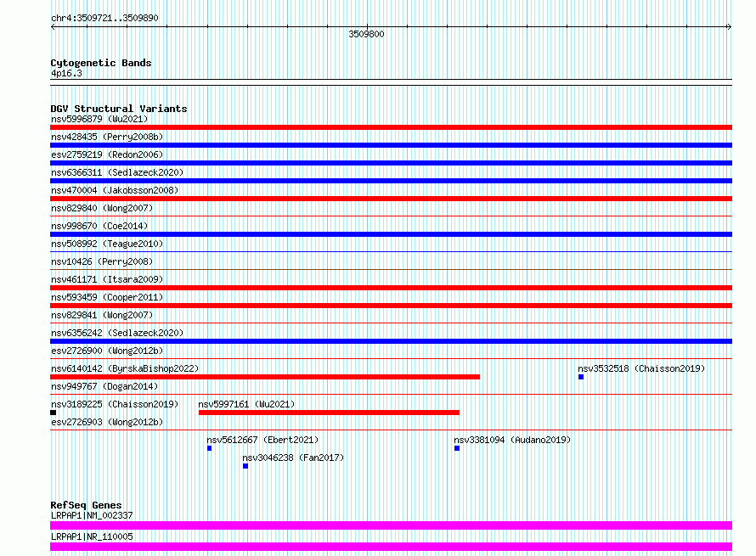Screen dimensions: 756x556
Task: Click the blue bar under nsv998670
Action: point(391,234)
